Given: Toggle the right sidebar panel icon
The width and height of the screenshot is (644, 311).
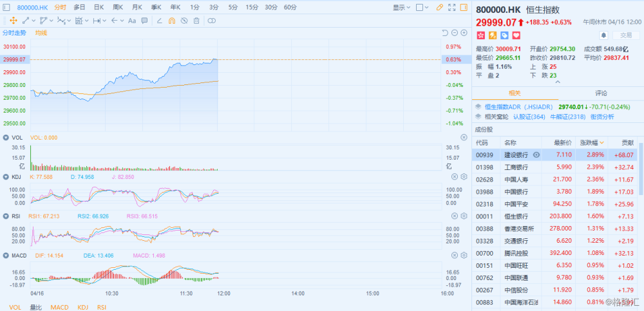Looking at the screenshot, I should (x=464, y=7).
